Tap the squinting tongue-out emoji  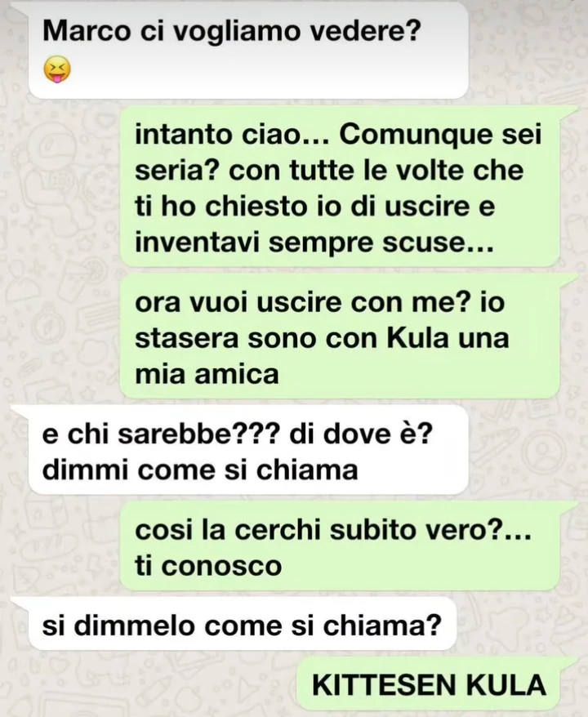click(x=57, y=71)
